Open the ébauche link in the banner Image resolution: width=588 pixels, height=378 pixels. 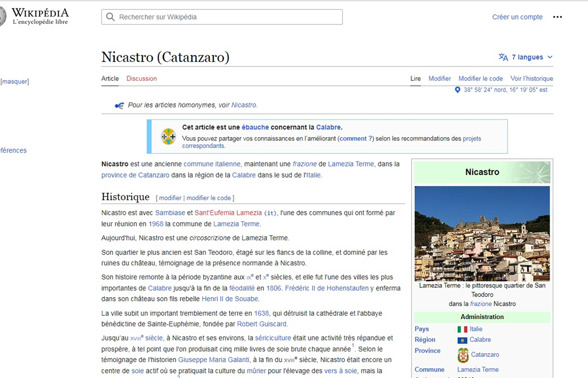click(x=255, y=127)
